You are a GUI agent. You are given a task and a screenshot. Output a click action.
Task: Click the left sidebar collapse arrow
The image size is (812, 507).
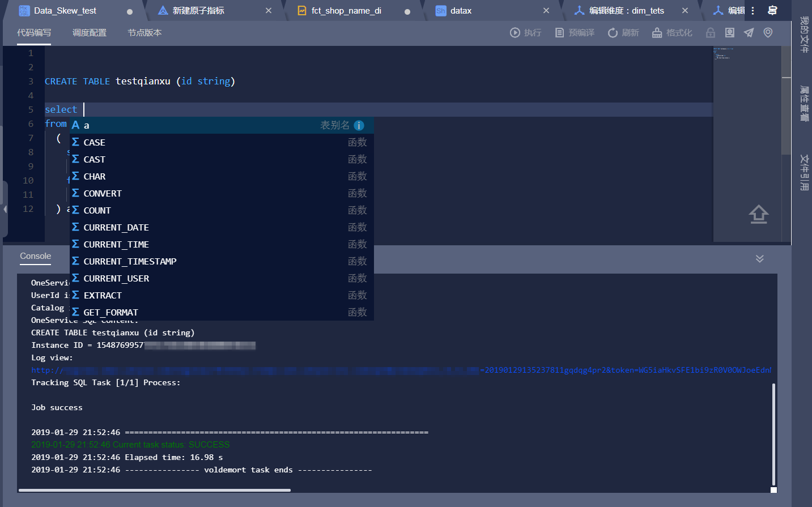(5, 209)
